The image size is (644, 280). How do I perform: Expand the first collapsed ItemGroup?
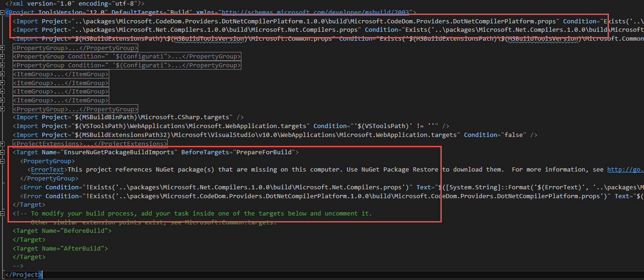click(3, 74)
